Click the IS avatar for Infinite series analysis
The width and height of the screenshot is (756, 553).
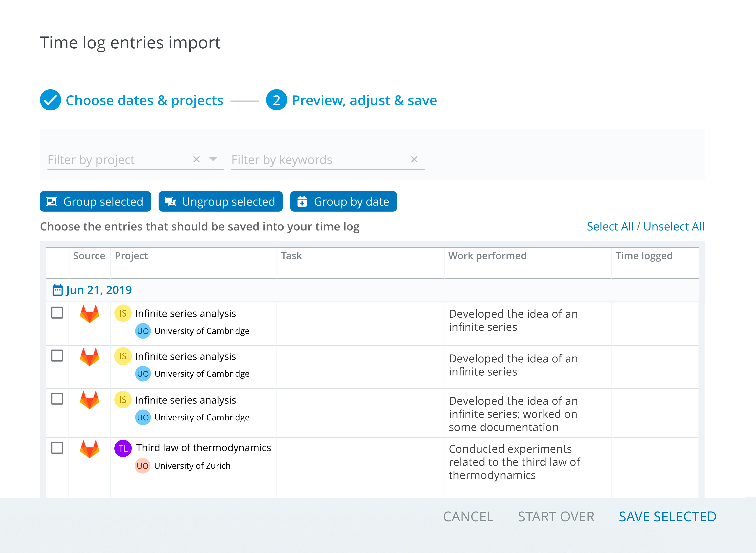[123, 313]
